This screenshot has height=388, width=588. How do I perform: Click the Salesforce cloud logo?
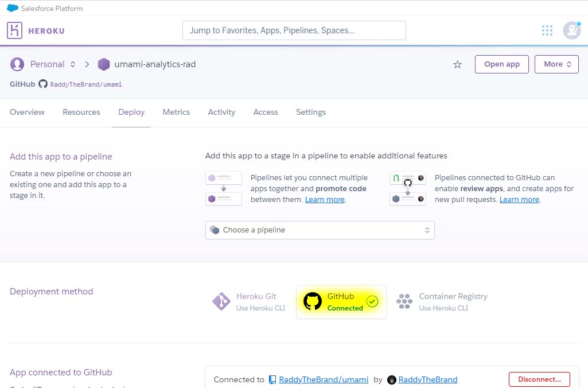13,9
